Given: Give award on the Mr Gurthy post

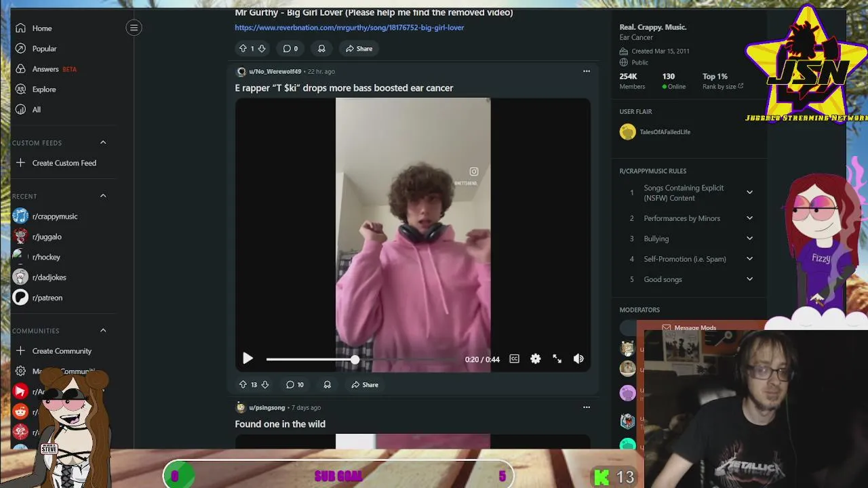Looking at the screenshot, I should pos(321,48).
